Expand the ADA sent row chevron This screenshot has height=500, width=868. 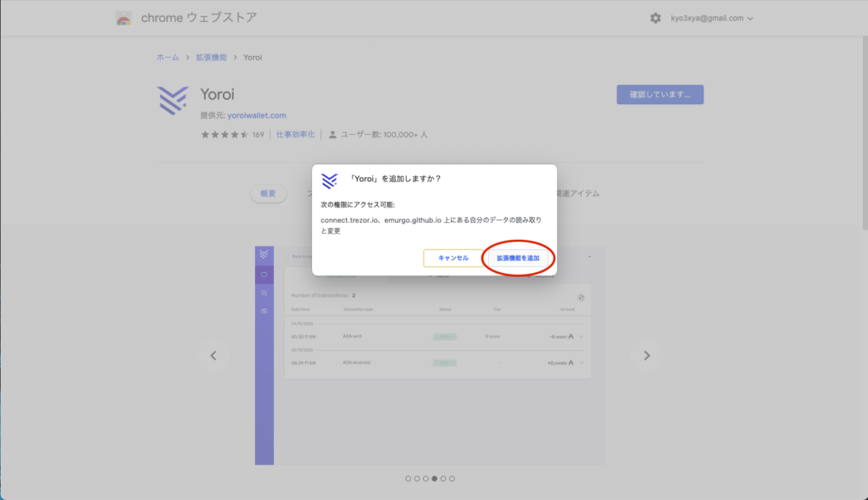tap(581, 336)
